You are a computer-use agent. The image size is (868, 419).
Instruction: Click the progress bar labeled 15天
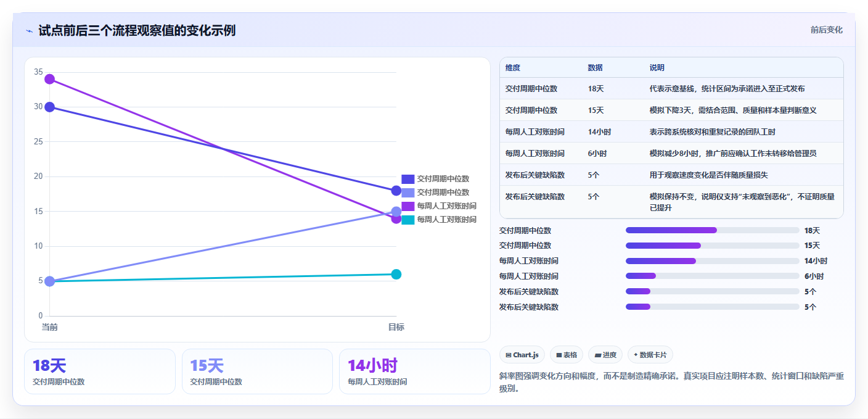coord(713,246)
